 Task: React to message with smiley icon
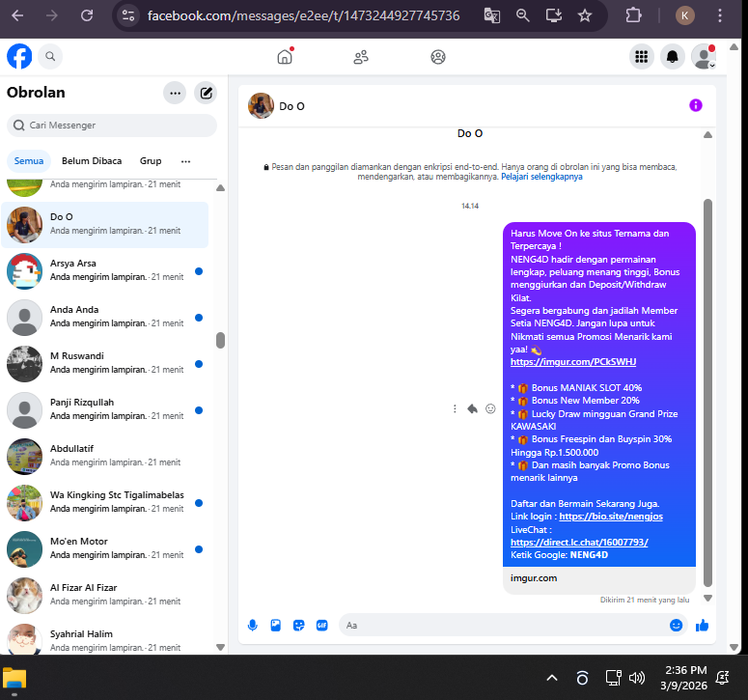pos(490,409)
